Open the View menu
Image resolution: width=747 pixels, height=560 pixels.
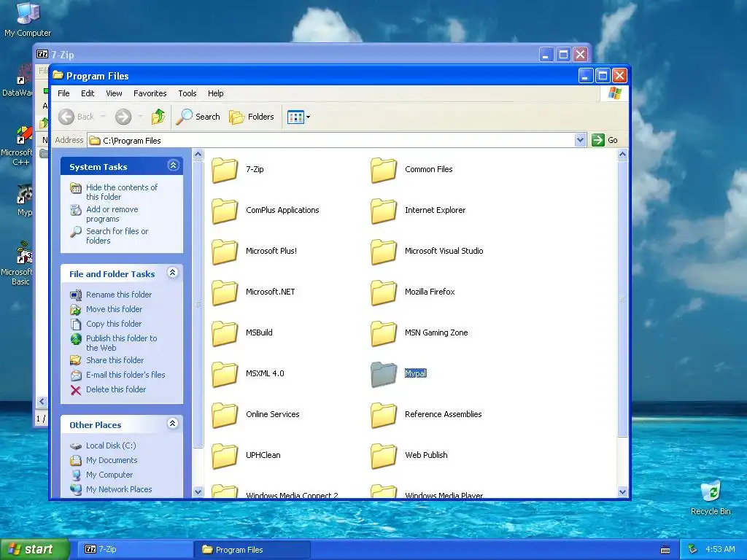[x=114, y=93]
